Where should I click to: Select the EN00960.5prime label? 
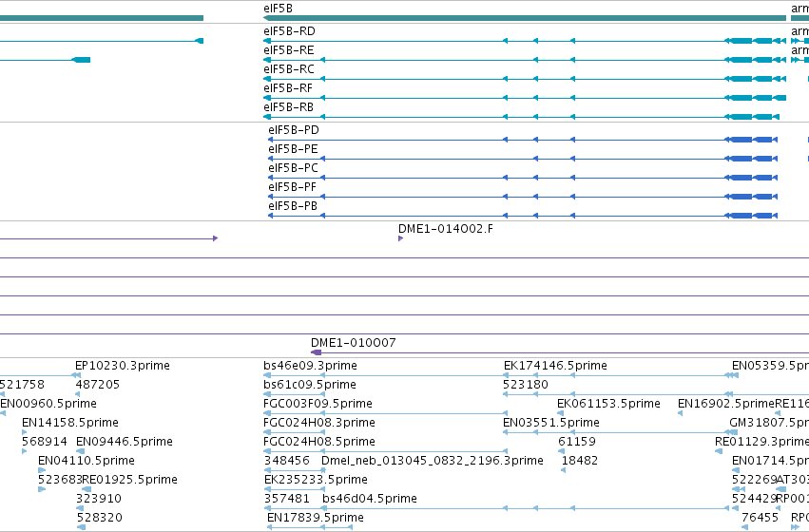[x=48, y=404]
